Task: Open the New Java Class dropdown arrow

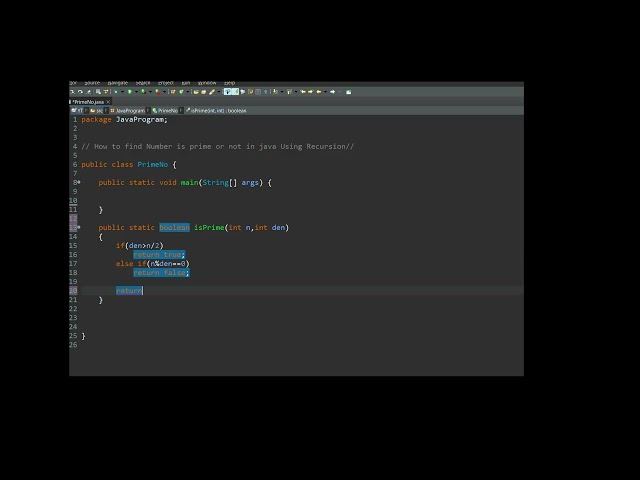Action: pos(188,92)
